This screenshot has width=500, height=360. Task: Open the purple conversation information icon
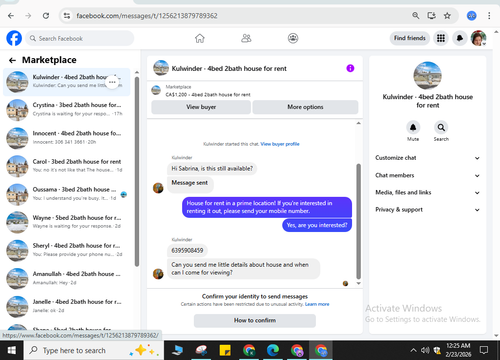coord(350,68)
